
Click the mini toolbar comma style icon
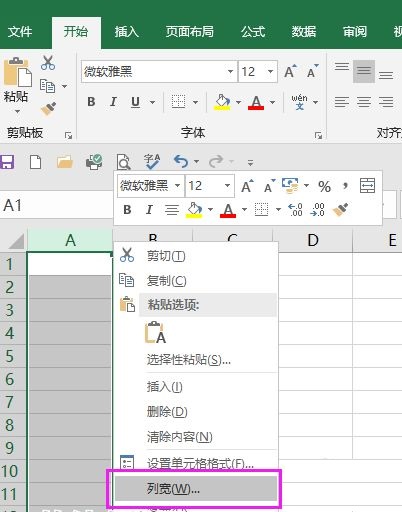[346, 185]
